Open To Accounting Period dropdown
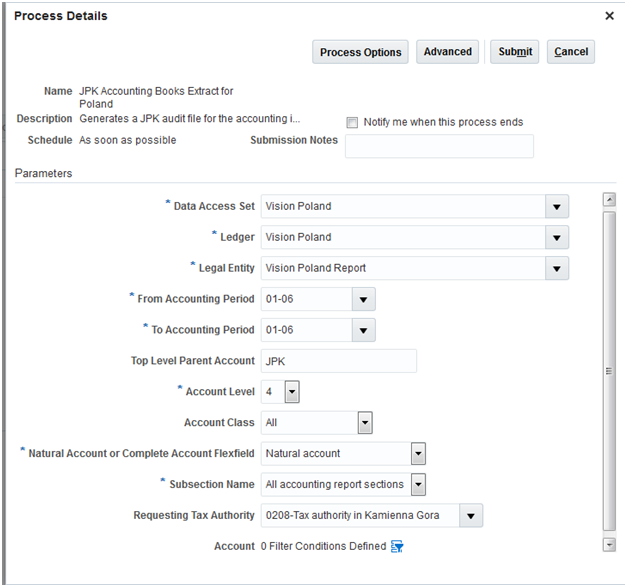Image resolution: width=625 pixels, height=585 pixels. coord(363,330)
